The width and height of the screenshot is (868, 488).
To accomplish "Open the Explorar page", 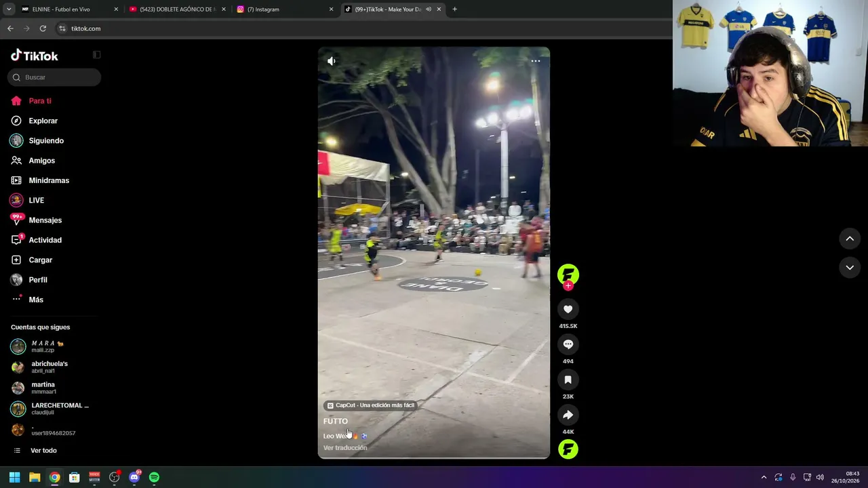I will click(43, 121).
